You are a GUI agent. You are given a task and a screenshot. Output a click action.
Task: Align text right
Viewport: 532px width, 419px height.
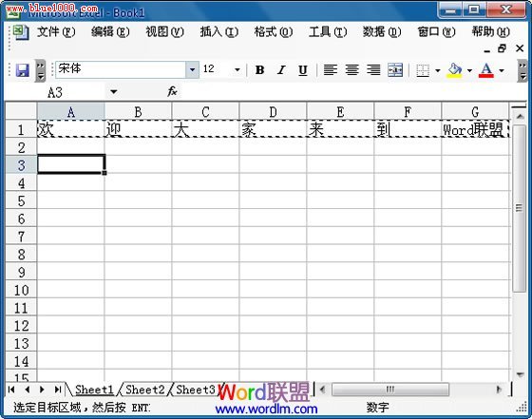coord(373,70)
